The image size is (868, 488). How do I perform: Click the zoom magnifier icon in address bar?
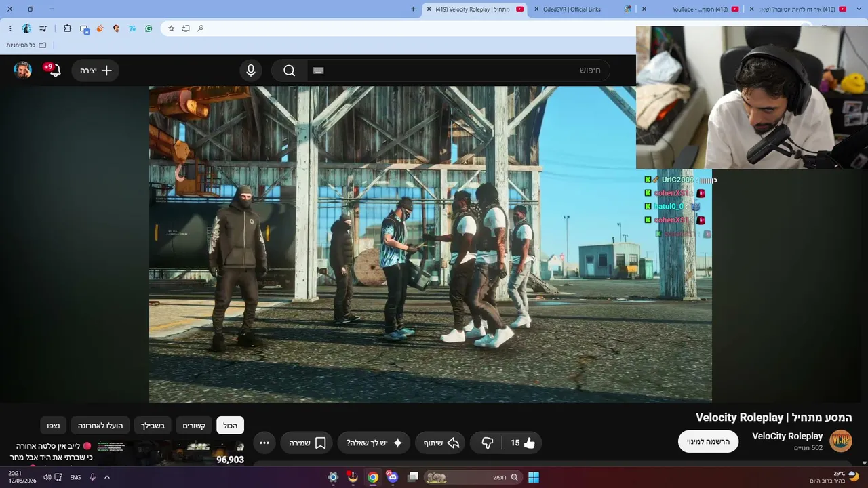200,28
